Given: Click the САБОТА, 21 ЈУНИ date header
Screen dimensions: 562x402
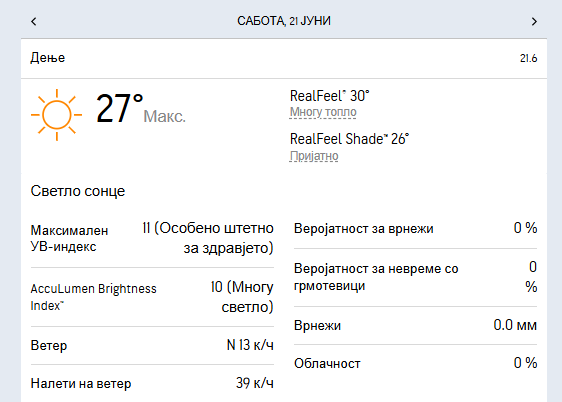Looking at the screenshot, I should tap(284, 21).
